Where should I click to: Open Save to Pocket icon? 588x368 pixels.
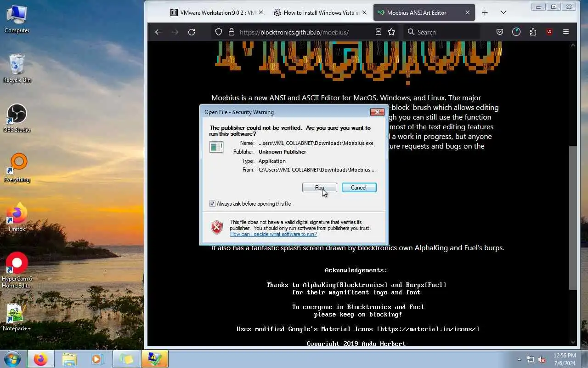[500, 32]
